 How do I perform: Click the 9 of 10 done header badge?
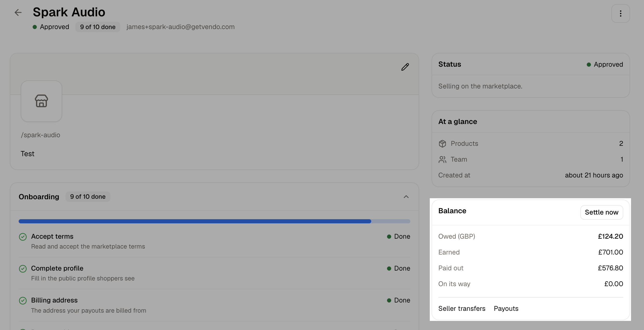click(x=98, y=27)
